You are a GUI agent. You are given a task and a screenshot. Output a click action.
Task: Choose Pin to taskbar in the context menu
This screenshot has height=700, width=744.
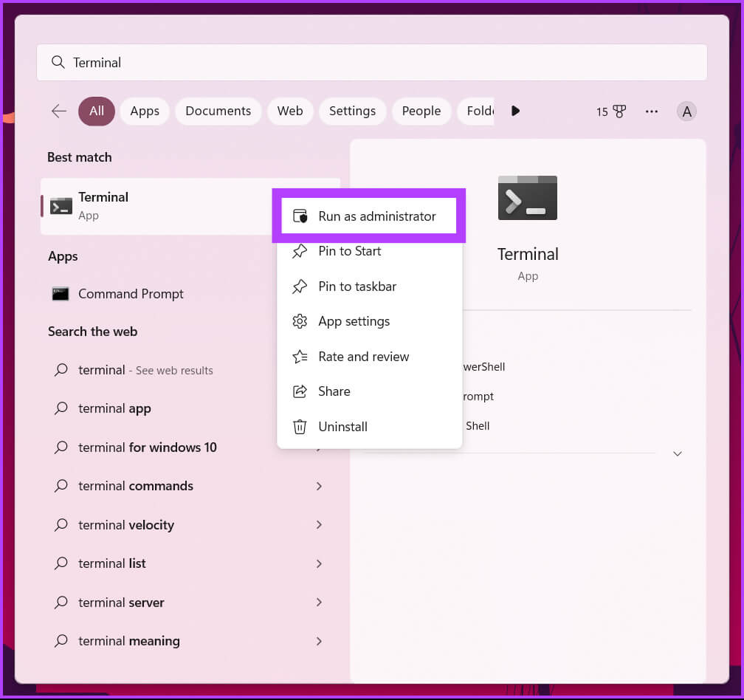(x=369, y=286)
